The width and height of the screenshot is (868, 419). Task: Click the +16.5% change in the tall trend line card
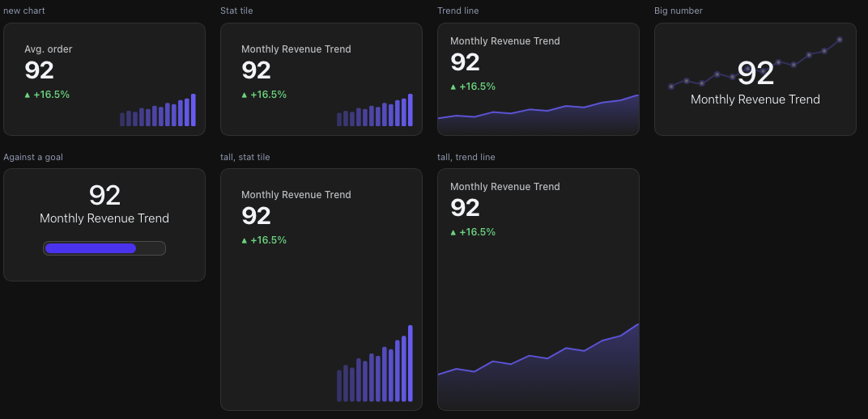[x=473, y=231]
